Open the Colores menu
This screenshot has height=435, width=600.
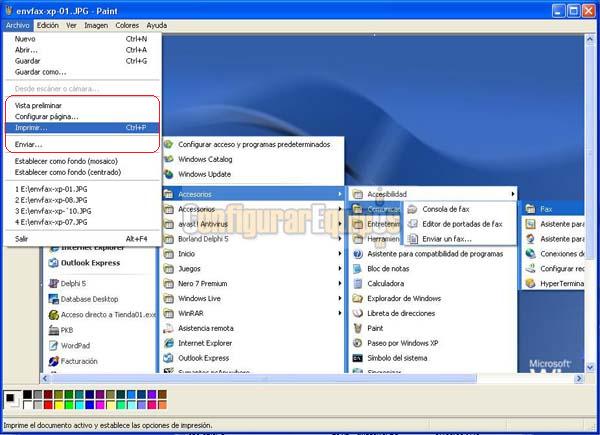pyautogui.click(x=127, y=25)
